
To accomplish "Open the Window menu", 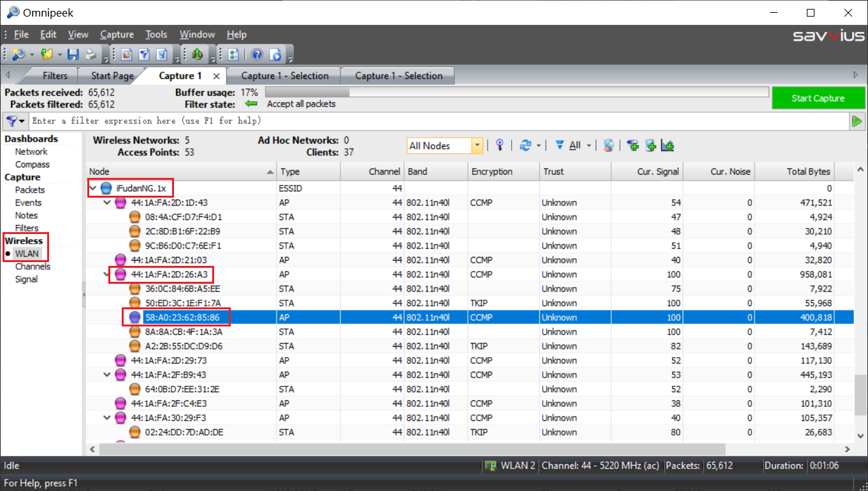I will 197,34.
